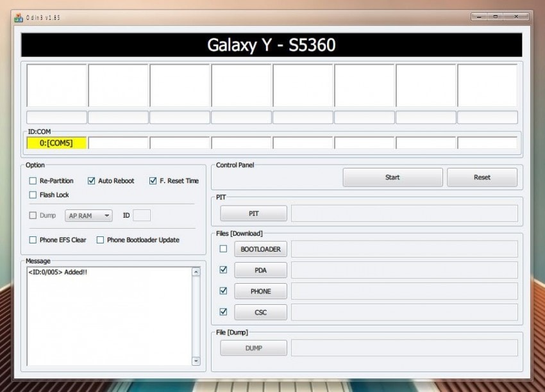Enable Phone Bootloader Update checkbox
545x392 pixels.
point(100,240)
